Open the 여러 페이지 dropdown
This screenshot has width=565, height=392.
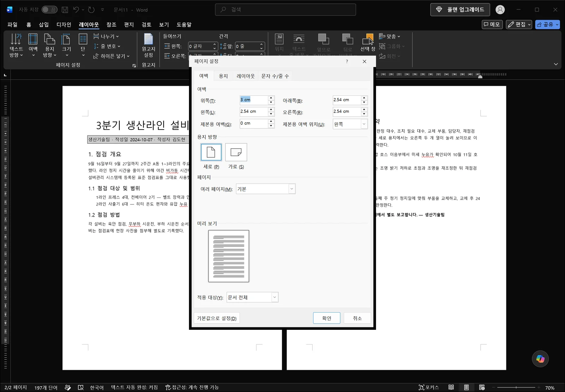(292, 189)
